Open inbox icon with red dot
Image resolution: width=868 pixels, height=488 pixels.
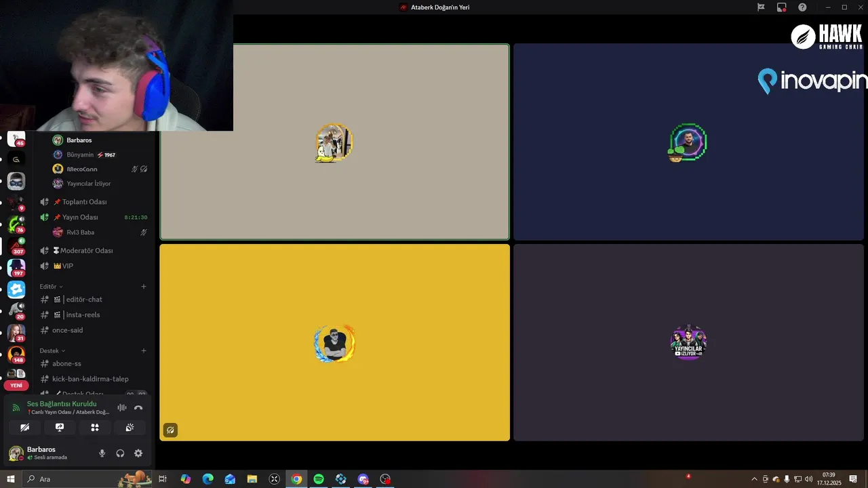point(782,7)
